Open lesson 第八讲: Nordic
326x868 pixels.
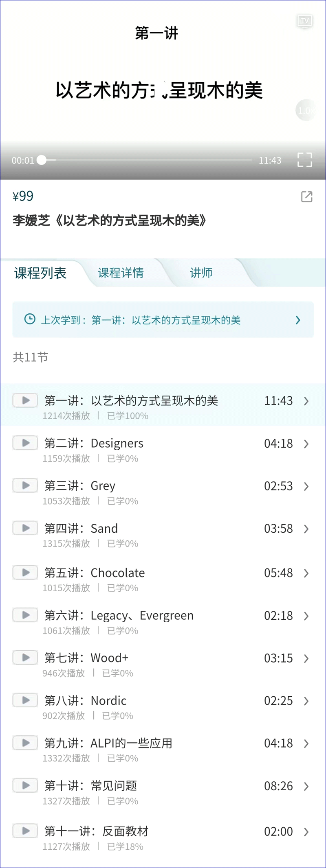click(109, 701)
